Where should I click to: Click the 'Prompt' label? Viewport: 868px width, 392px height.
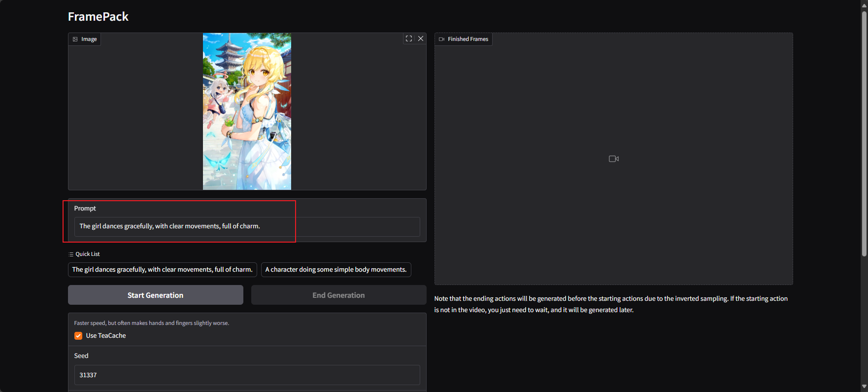85,209
